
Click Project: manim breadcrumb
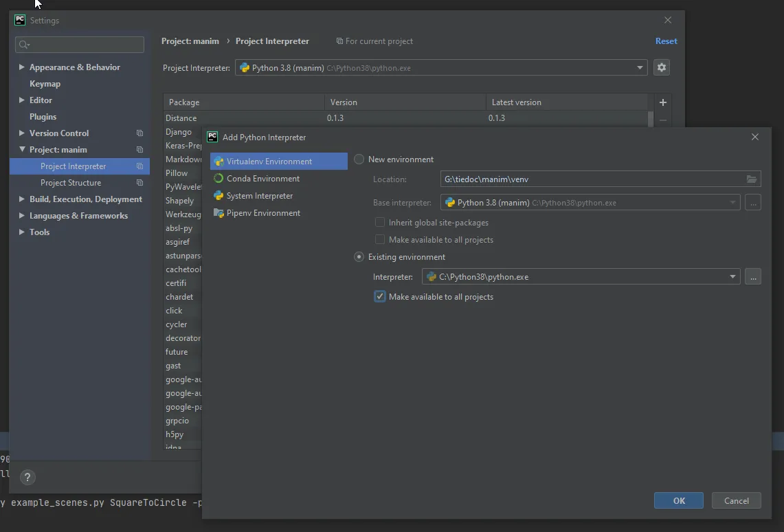[190, 41]
